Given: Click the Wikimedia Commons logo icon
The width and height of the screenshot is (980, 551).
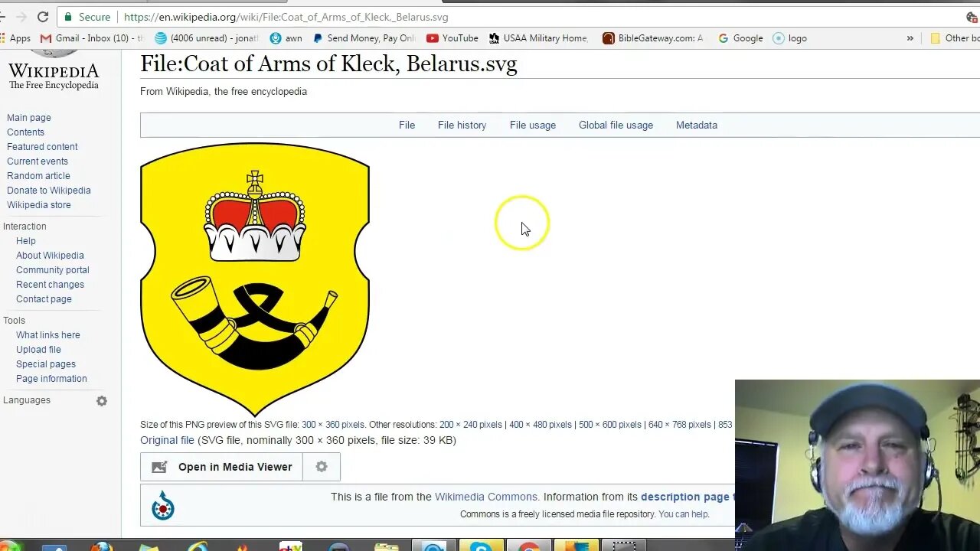Looking at the screenshot, I should click(x=162, y=505).
